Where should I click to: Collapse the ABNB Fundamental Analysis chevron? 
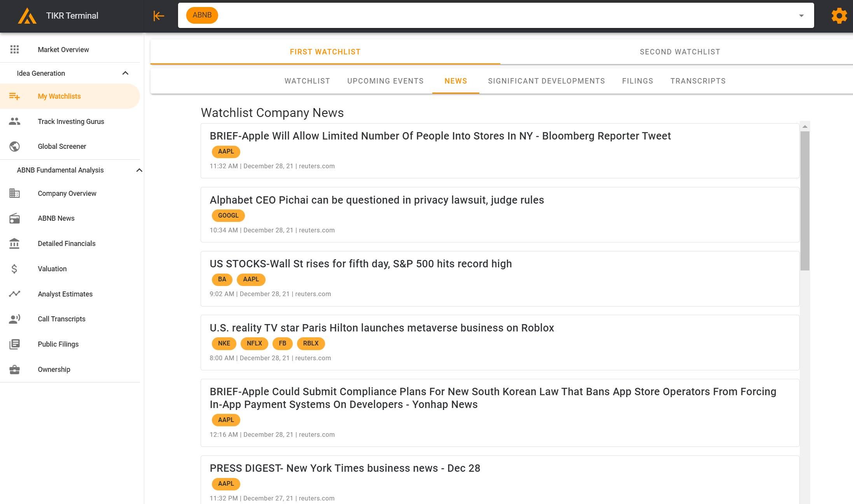point(139,170)
